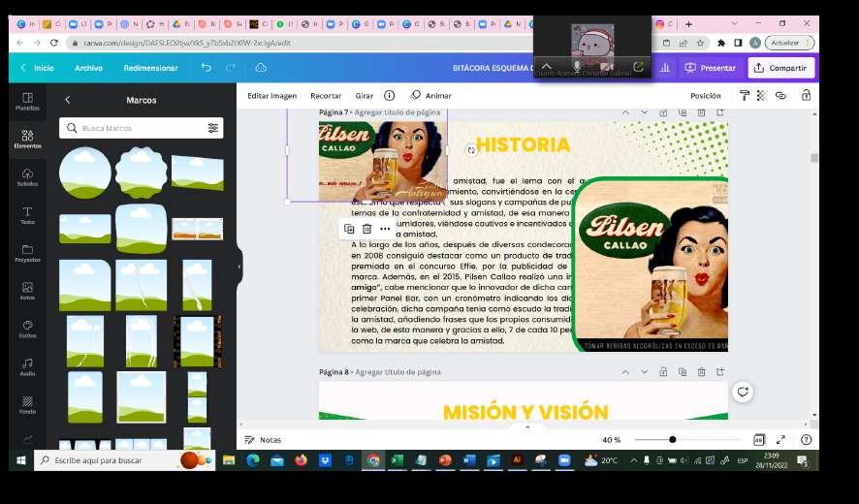Open the Texto sidebar panel

pos(27,215)
